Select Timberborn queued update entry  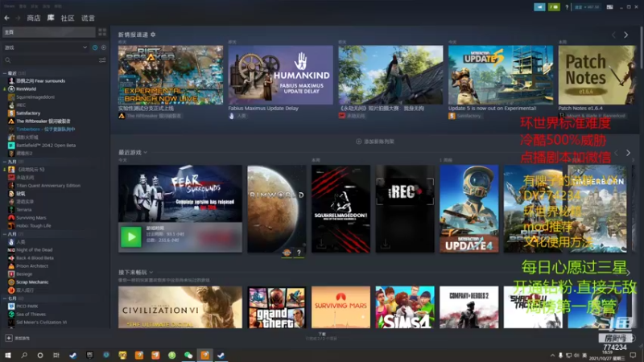[x=45, y=130]
